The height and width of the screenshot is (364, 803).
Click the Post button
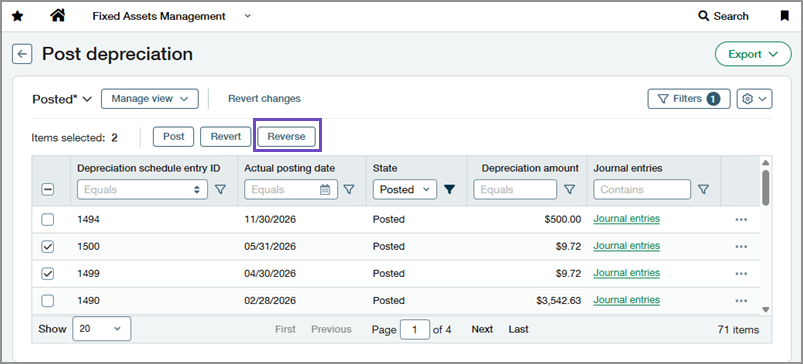(x=174, y=137)
